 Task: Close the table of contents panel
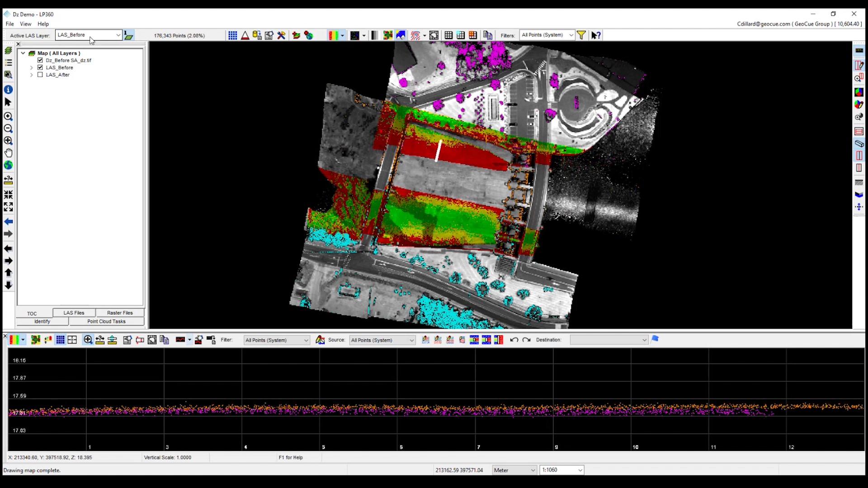(x=18, y=44)
